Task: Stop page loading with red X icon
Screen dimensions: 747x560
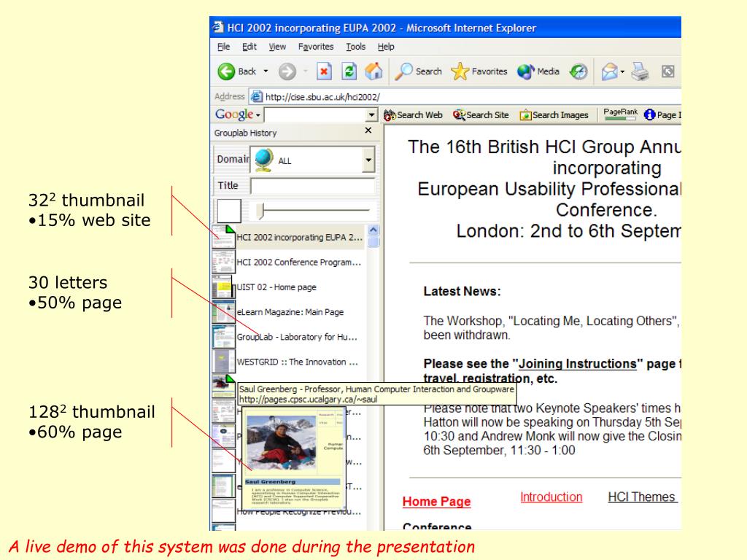Action: point(324,71)
